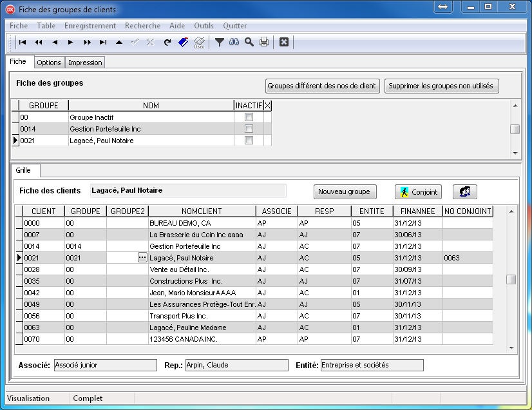This screenshot has height=410, width=532.
Task: Open binoculars search tool
Action: [234, 43]
